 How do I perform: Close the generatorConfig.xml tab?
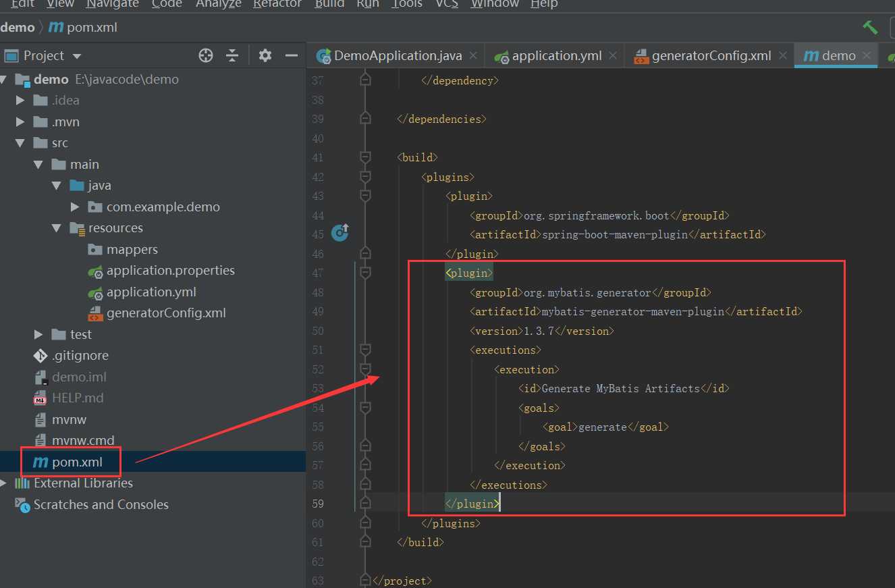tap(782, 56)
